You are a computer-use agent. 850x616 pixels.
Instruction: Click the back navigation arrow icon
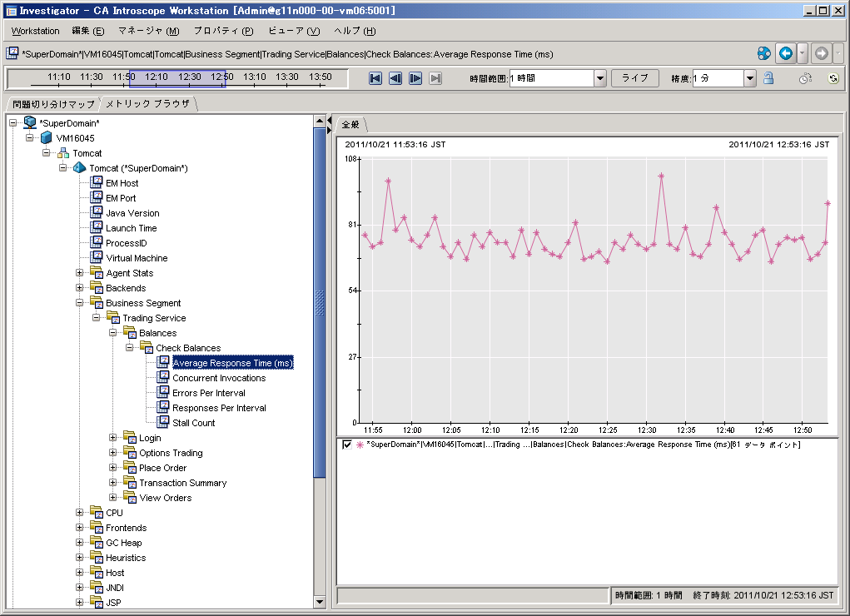pos(785,53)
